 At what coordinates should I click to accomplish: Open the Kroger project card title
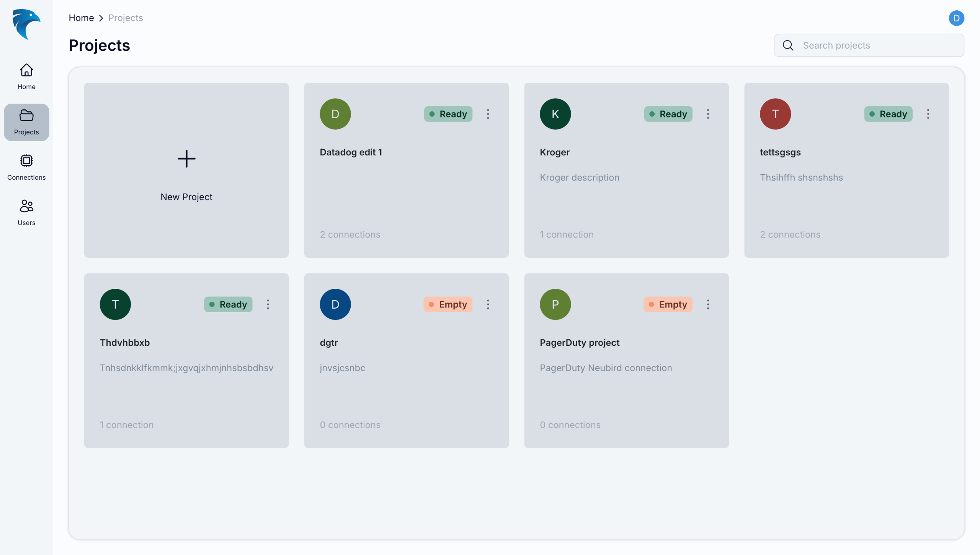[x=555, y=152]
